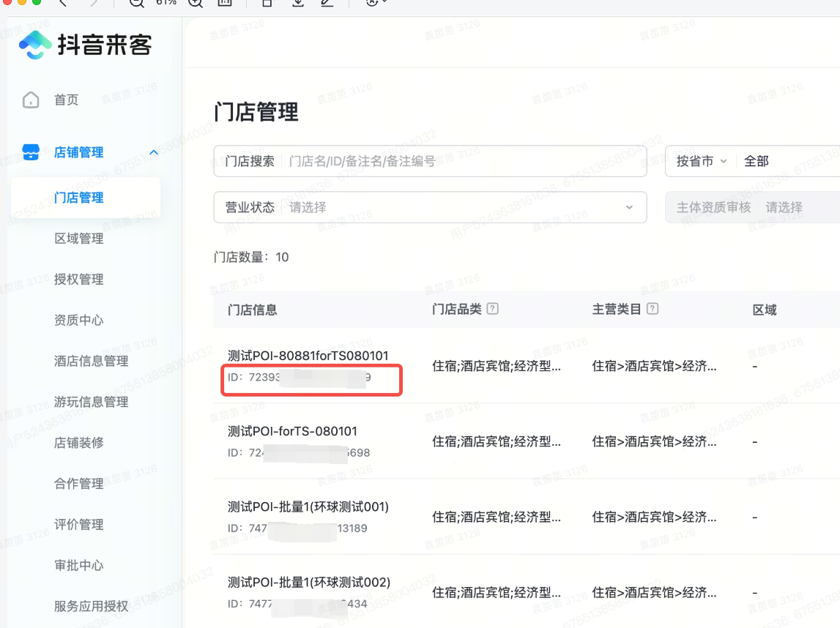
Task: Click the zoom in magnifier icon
Action: coord(195,3)
